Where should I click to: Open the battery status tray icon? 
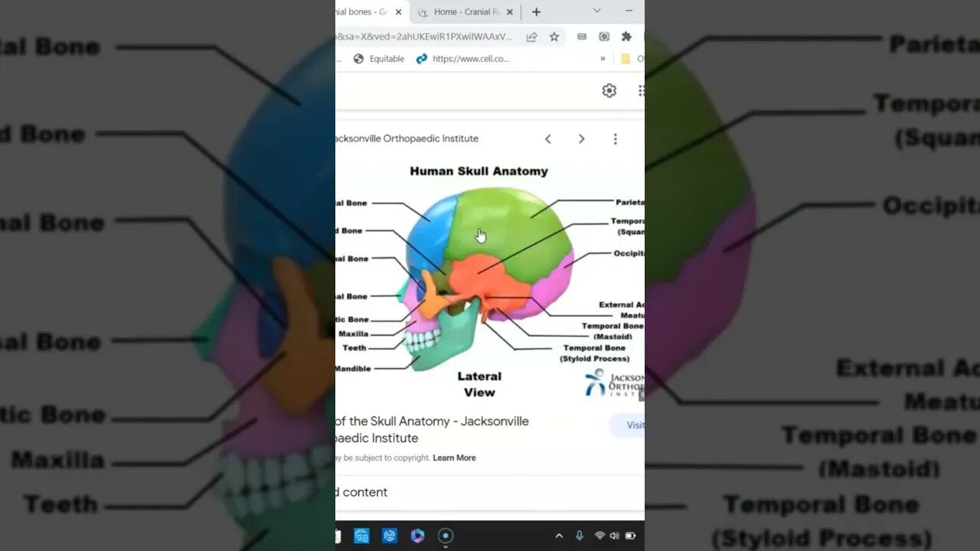click(x=631, y=536)
